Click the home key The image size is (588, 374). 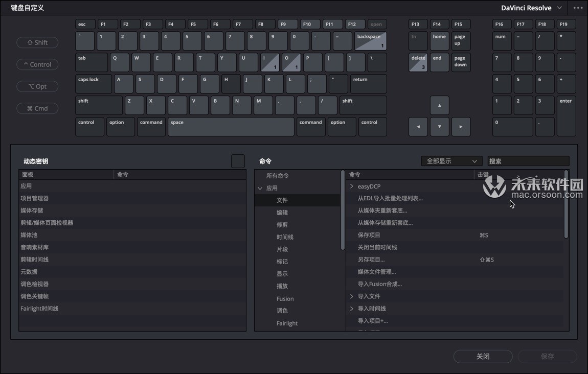[x=439, y=41]
